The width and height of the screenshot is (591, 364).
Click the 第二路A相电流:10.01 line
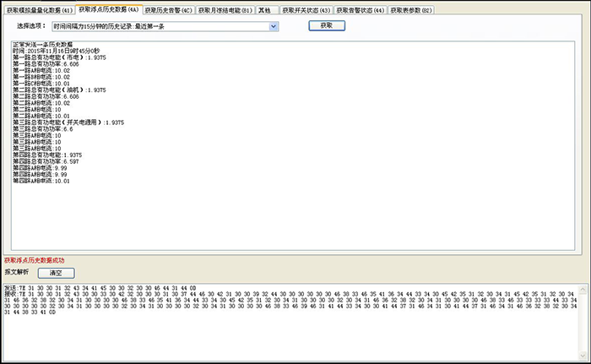click(41, 116)
